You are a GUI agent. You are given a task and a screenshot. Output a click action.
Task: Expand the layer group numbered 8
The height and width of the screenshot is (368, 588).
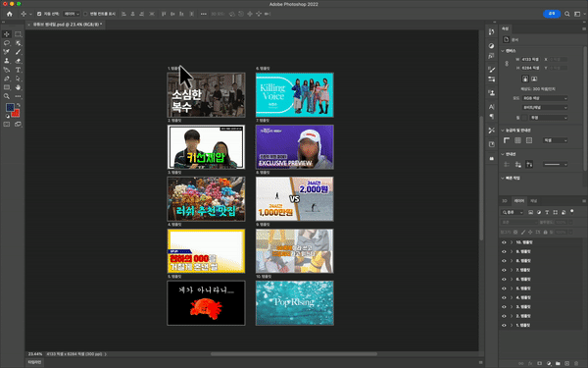[512, 261]
